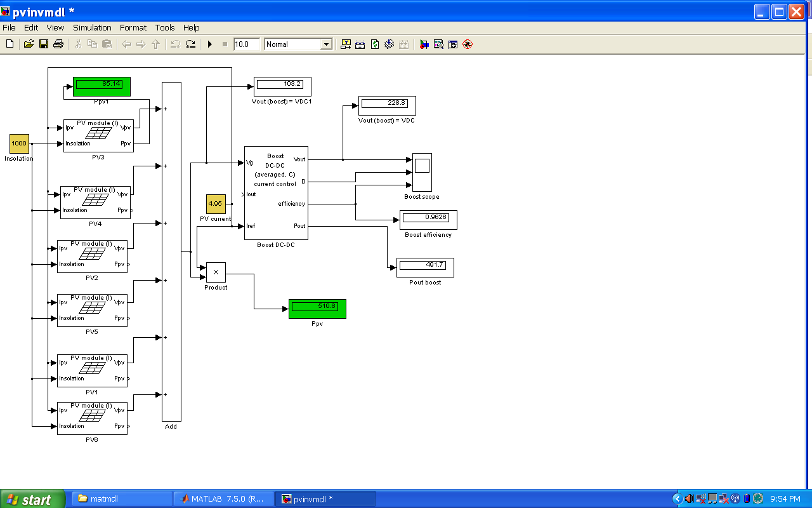Open the Library Browser icon in toolbar
The image size is (812, 508).
coord(424,44)
